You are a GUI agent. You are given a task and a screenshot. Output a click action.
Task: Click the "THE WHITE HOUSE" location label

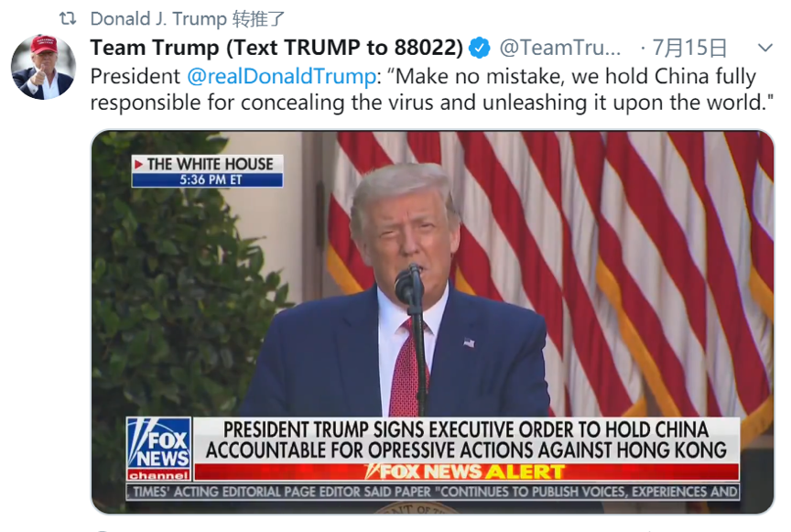(210, 164)
